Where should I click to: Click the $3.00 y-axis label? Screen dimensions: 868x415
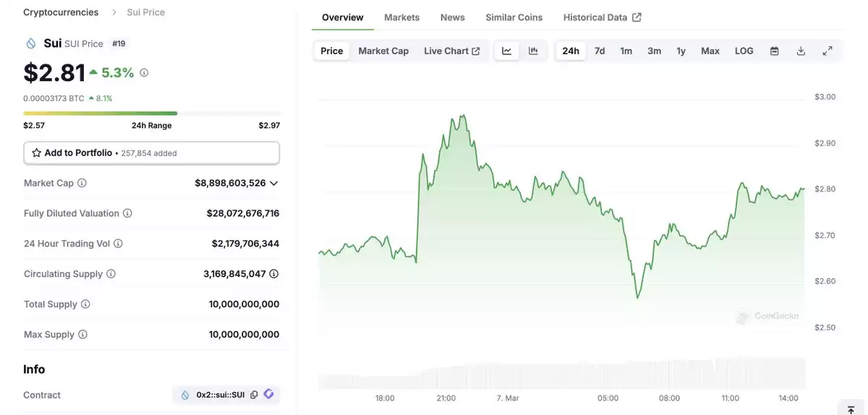point(825,97)
